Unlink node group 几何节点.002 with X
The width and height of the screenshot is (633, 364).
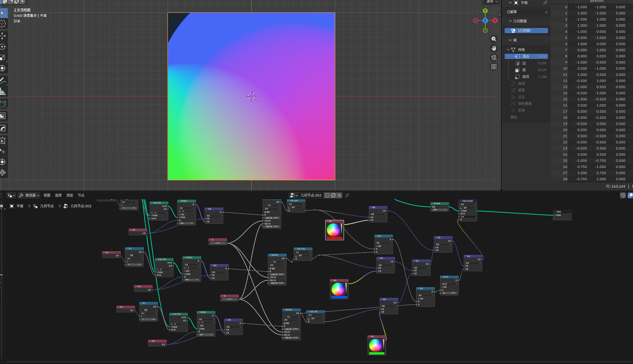coord(339,195)
